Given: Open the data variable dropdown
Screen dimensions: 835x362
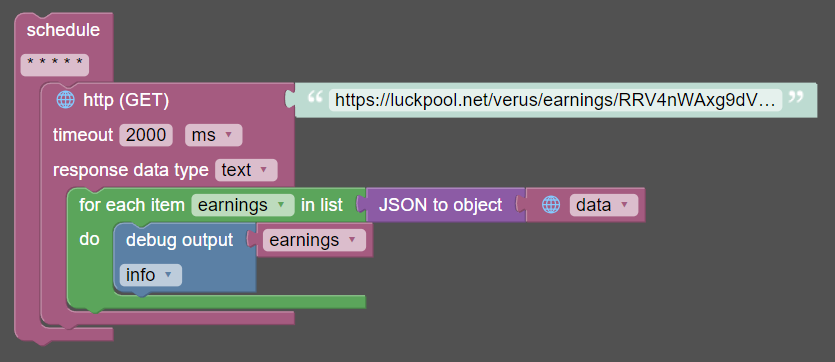Looking at the screenshot, I should coord(603,205).
